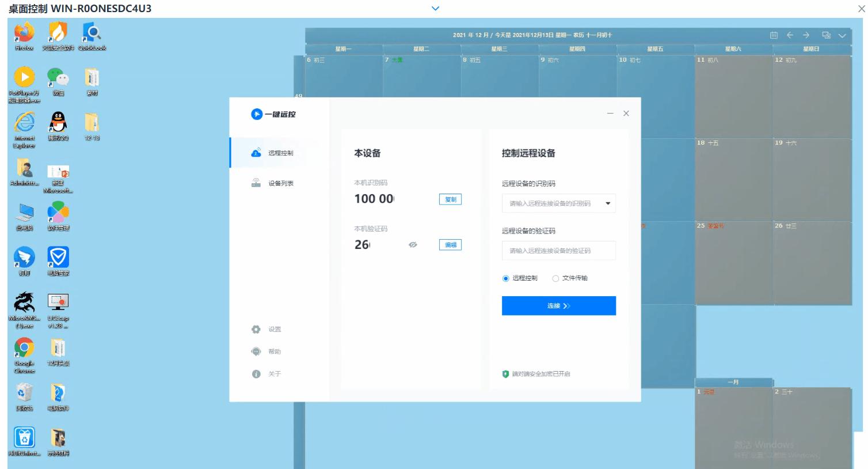Open the 电脑管家 shield shortcut
The image size is (868, 469).
tap(58, 261)
